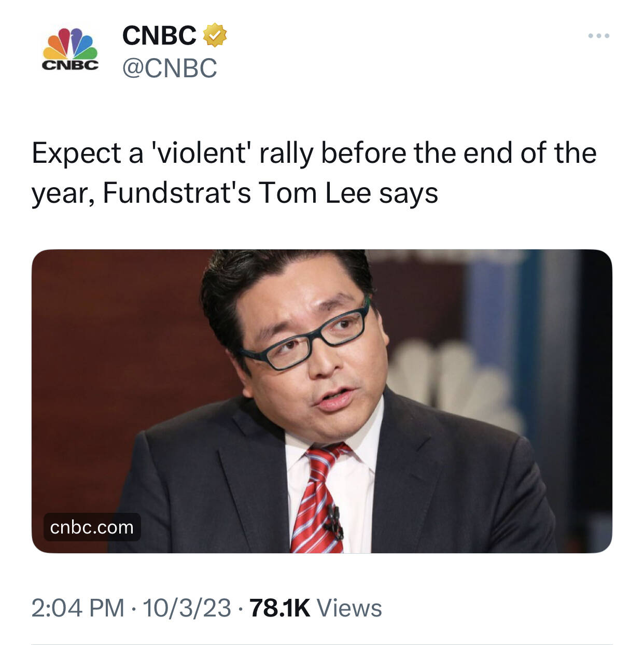The image size is (644, 645).
Task: Open the CNBC display name profile link
Action: pyautogui.click(x=159, y=35)
